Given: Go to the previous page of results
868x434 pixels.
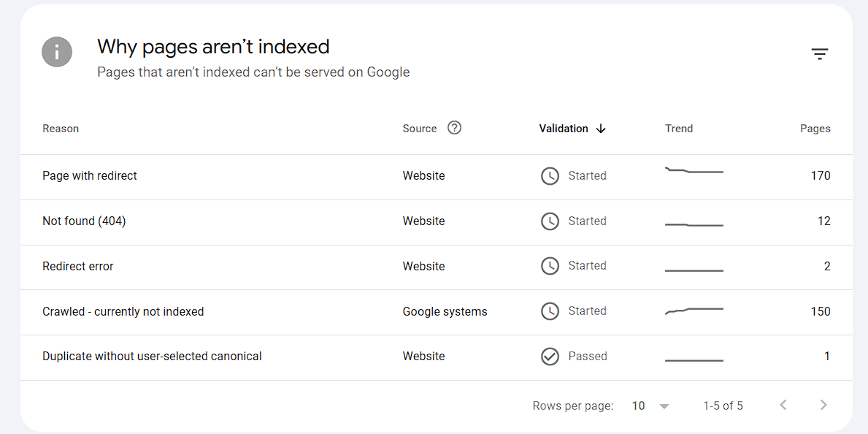Looking at the screenshot, I should [x=783, y=405].
